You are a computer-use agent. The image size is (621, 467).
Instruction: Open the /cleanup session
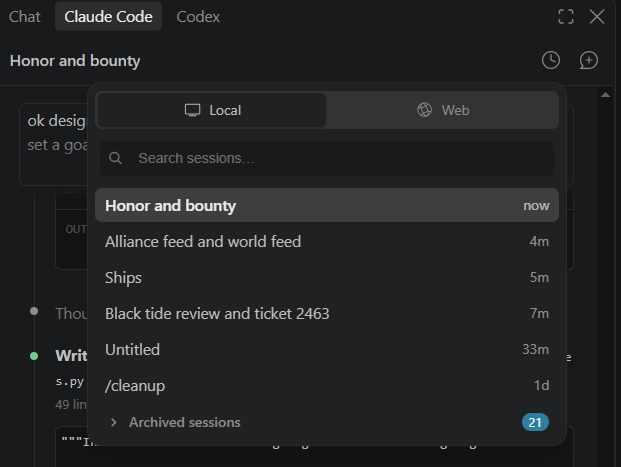tap(327, 386)
